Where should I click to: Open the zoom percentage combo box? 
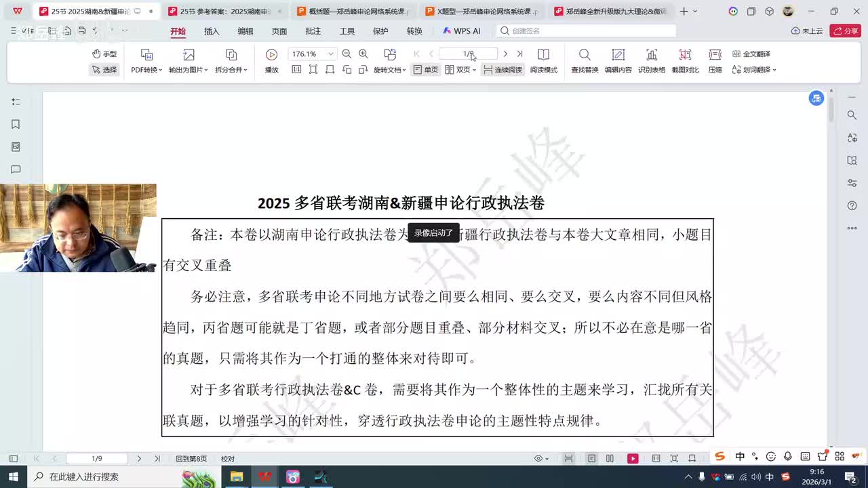tap(312, 54)
